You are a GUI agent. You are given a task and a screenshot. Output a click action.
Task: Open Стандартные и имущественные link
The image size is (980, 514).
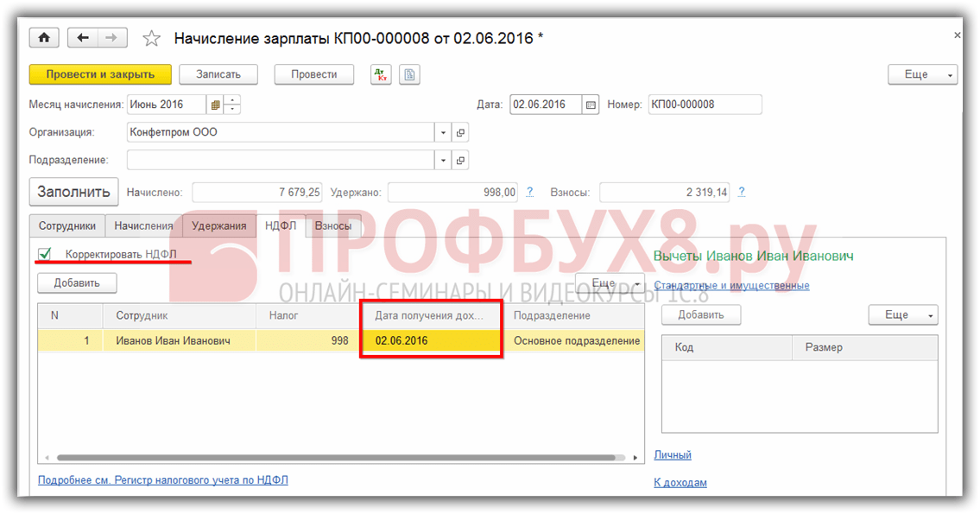(732, 286)
